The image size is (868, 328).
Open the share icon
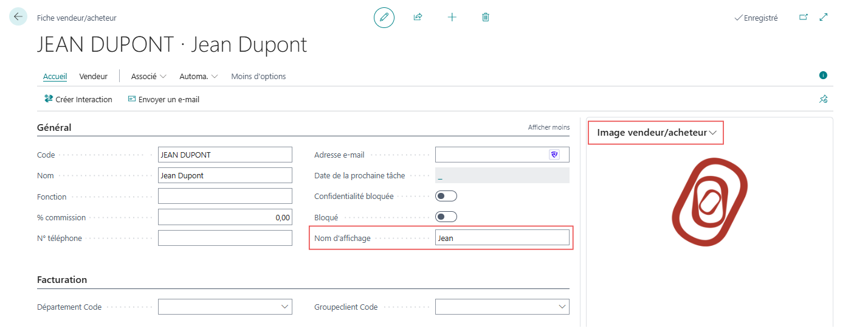[418, 17]
